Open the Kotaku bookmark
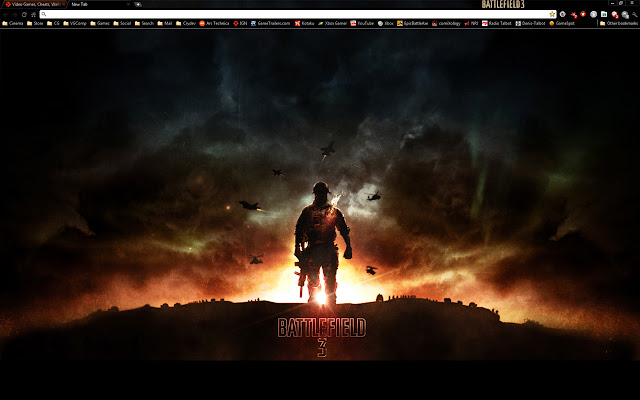This screenshot has width=640, height=400. tap(304, 23)
